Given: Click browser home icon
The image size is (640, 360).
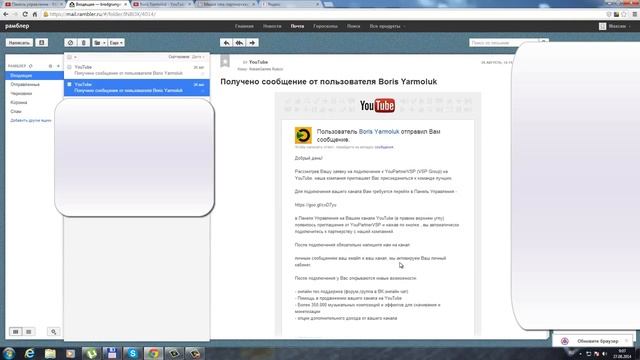Looking at the screenshot, I should [35, 14].
